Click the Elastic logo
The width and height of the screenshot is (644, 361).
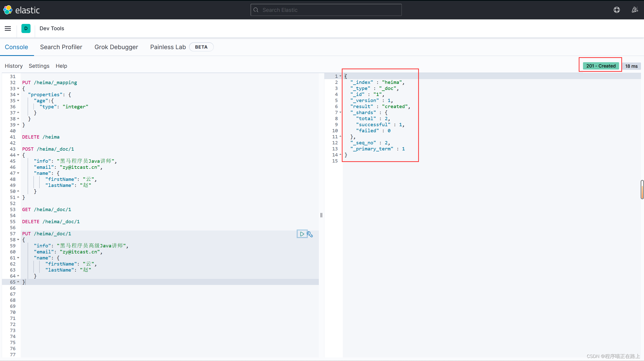[21, 10]
